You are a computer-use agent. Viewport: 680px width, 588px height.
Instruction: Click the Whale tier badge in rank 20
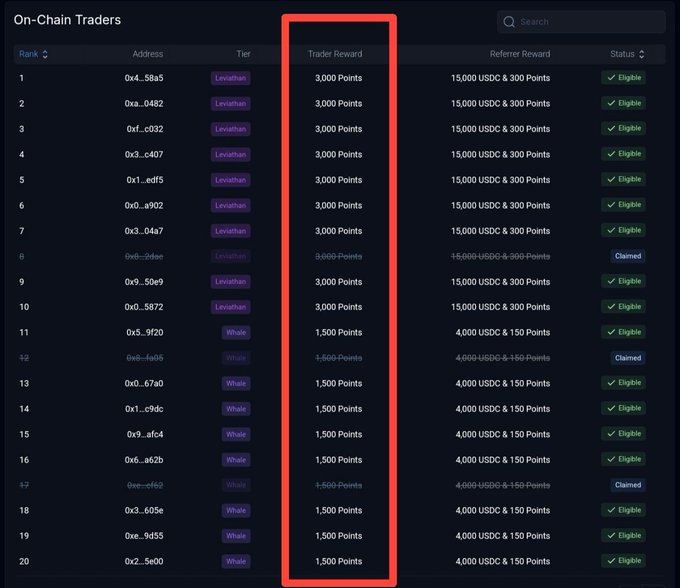point(236,562)
